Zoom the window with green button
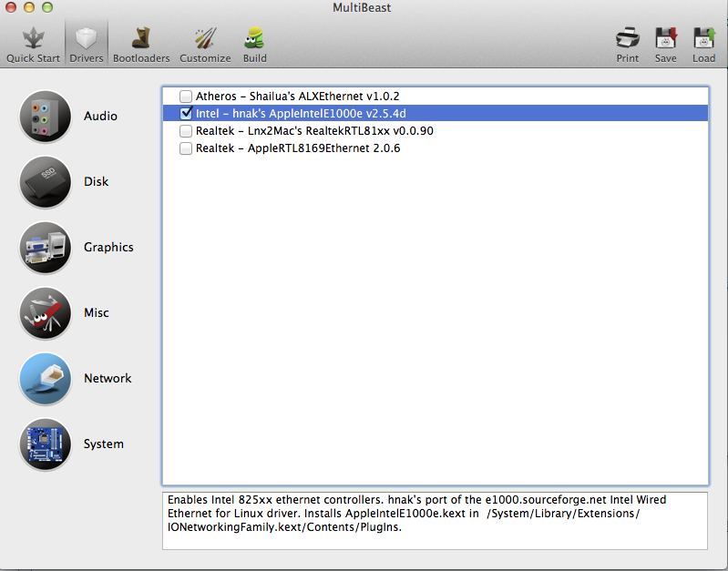The image size is (728, 571). pos(47,7)
